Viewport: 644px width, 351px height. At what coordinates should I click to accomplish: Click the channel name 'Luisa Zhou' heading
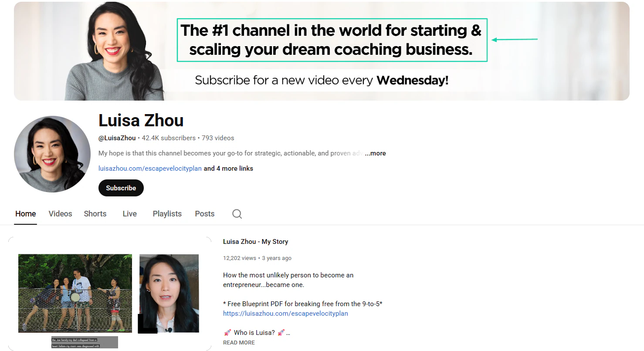[x=141, y=121]
